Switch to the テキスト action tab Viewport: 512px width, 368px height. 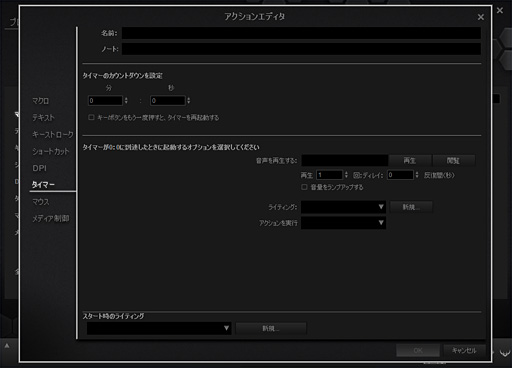43,117
